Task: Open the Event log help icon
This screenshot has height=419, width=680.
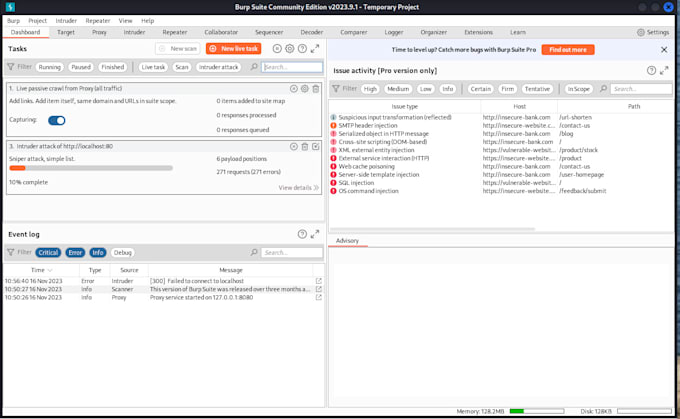Action: point(302,234)
